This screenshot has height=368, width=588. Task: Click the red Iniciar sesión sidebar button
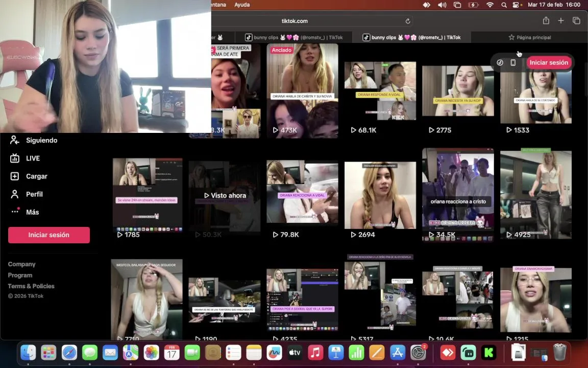(49, 235)
